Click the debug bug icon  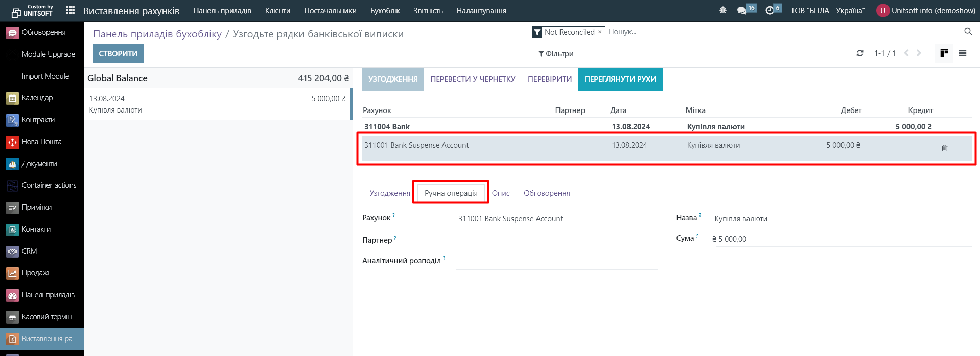722,10
